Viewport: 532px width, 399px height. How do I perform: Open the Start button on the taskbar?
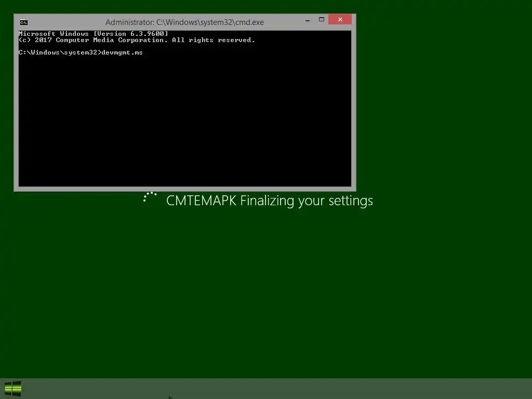click(13, 389)
